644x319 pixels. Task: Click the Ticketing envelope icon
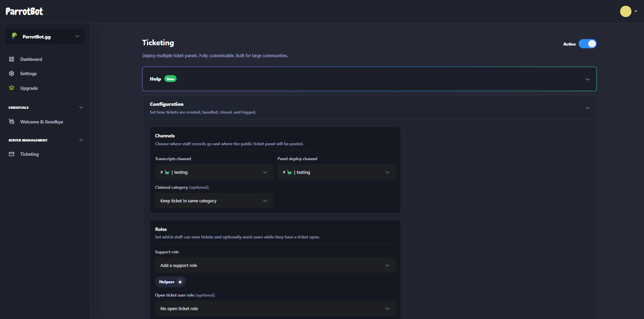tap(12, 154)
